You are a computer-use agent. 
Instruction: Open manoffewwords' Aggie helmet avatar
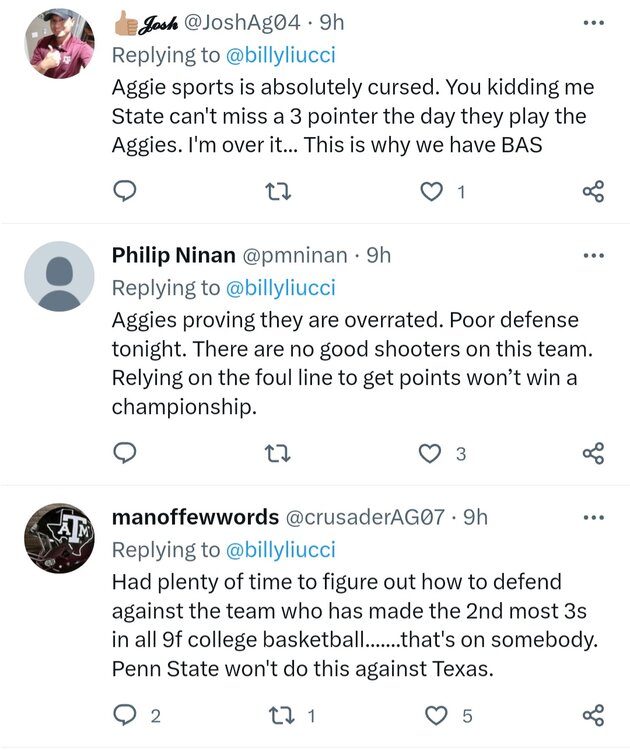point(59,536)
